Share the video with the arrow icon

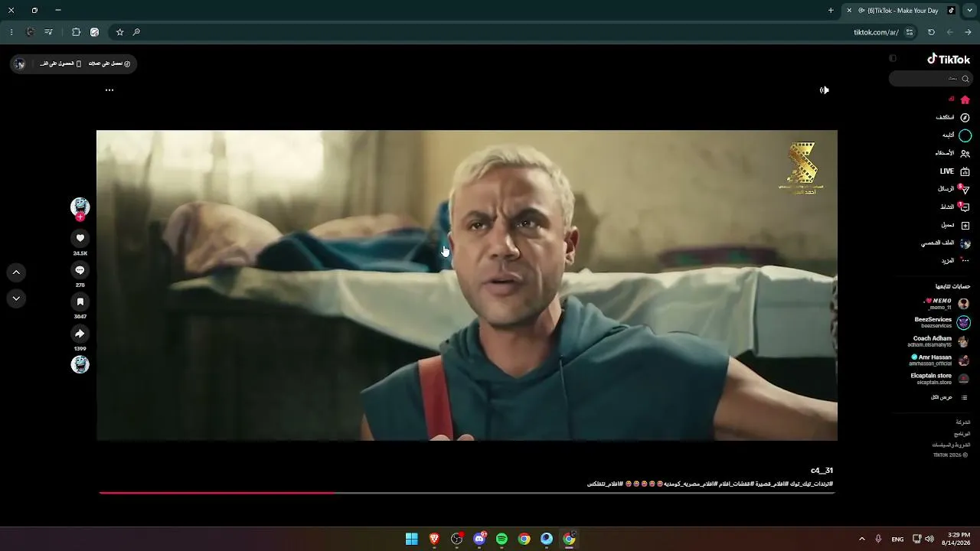click(80, 334)
